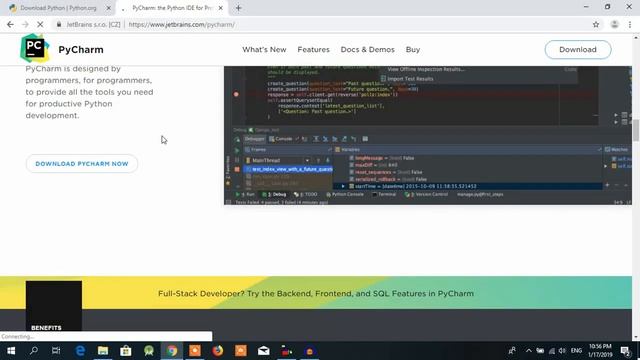Screen dimensions: 640x360
Task: Open the Features page
Action: coord(313,49)
